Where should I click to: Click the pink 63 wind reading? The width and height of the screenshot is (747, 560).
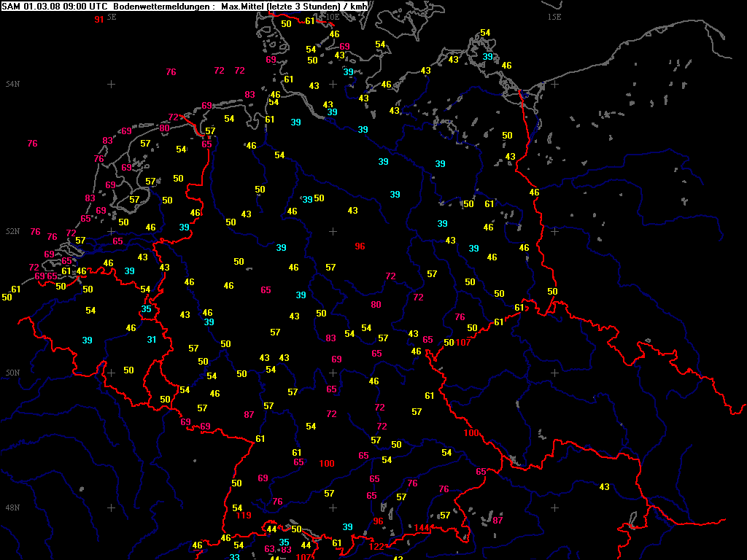pos(269,549)
